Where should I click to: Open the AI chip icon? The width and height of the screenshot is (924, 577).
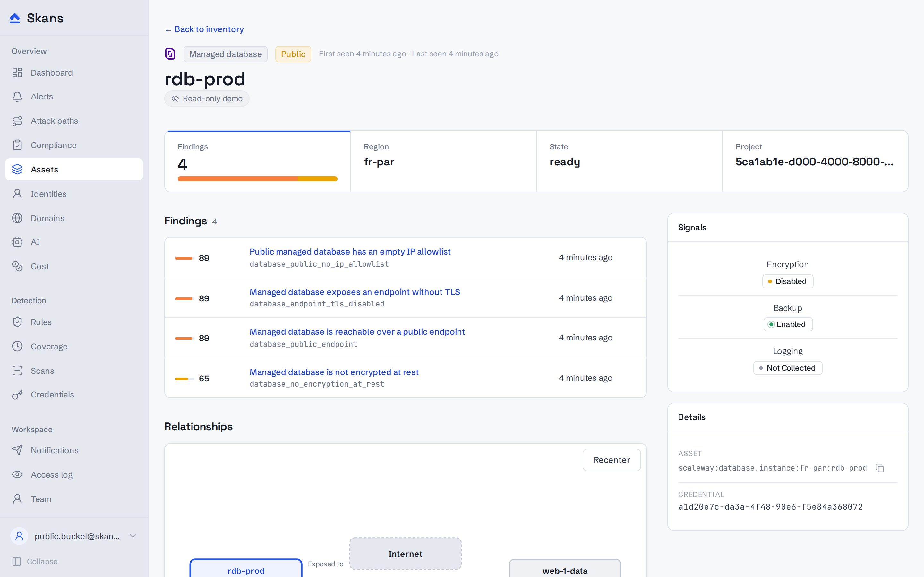(x=17, y=242)
